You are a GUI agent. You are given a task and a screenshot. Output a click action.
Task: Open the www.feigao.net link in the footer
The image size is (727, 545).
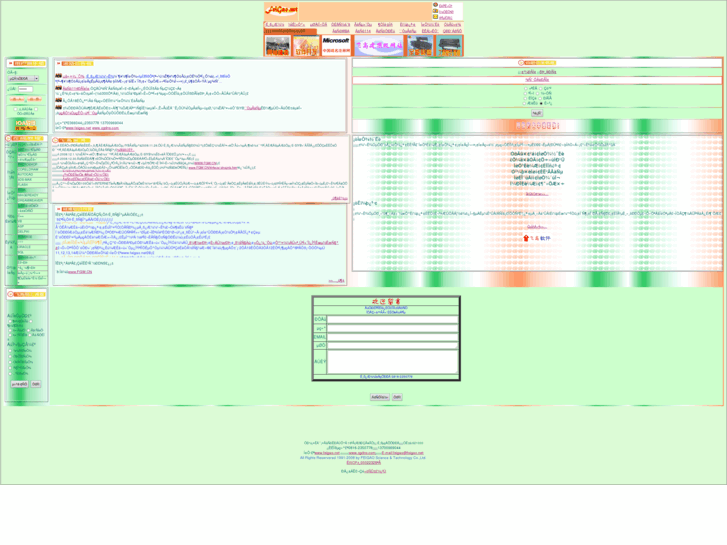point(327,453)
